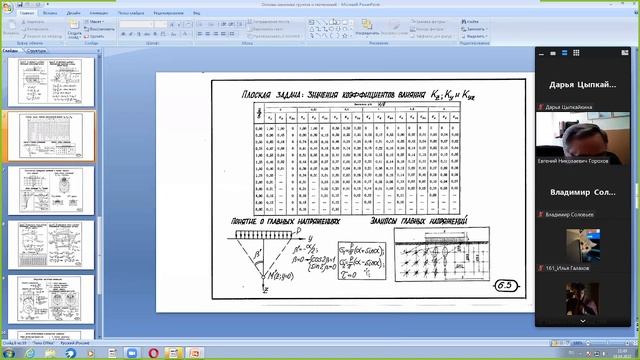Click the zoom-in plus button in status bar
The width and height of the screenshot is (640, 360).
627,343
